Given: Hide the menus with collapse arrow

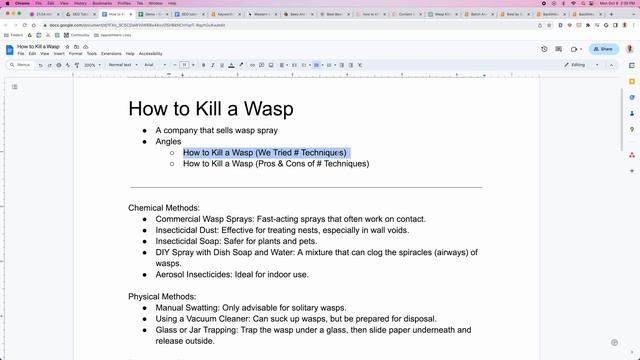Looking at the screenshot, I should click(611, 65).
